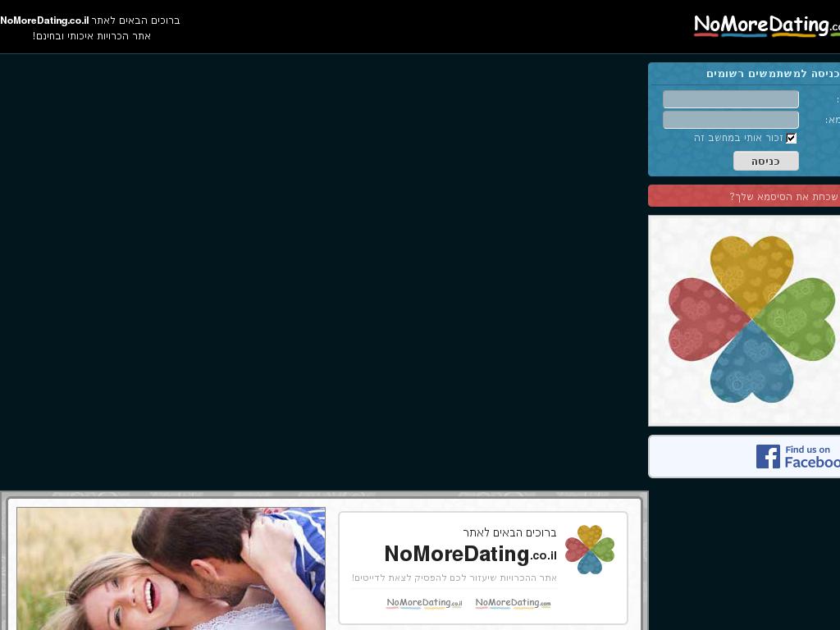Toggle the remember me checkbox
The height and width of the screenshot is (630, 840).
coord(792,138)
